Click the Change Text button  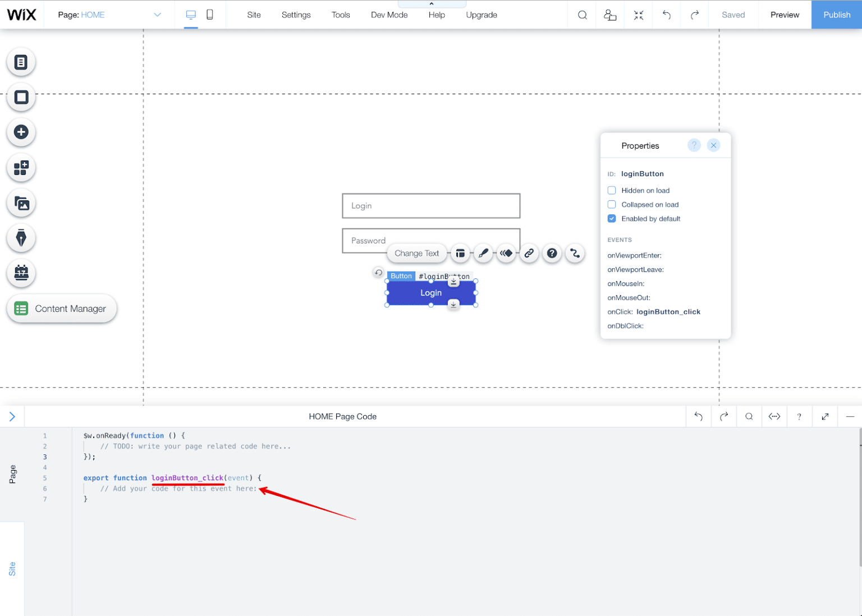coord(416,253)
